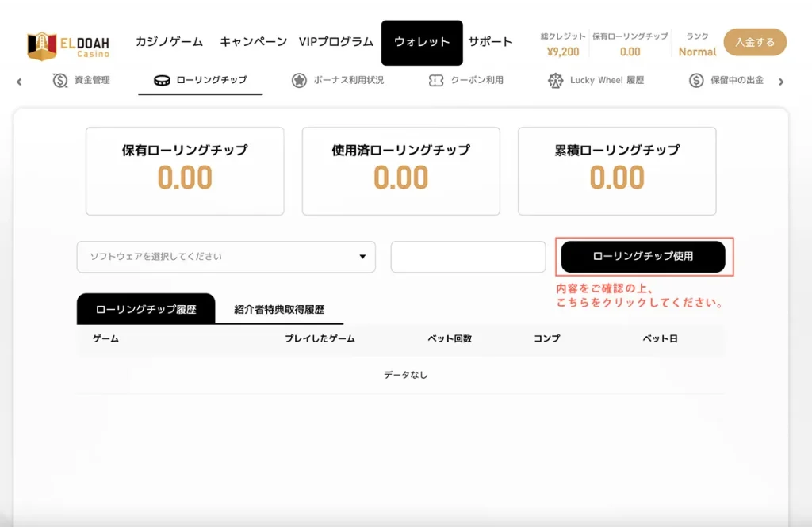Click the ローリングチップ chip icon
Image resolution: width=812 pixels, height=527 pixels.
pos(162,81)
